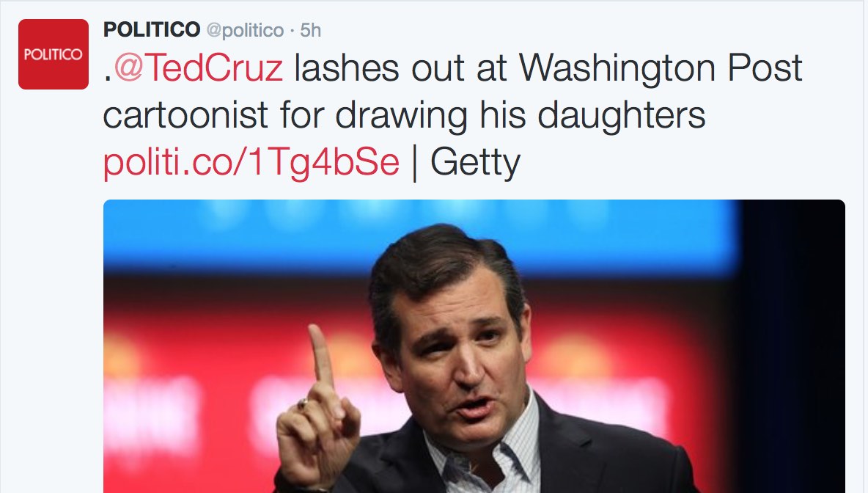Click the red POLITICO avatar logo
The width and height of the screenshot is (868, 493).
[54, 54]
